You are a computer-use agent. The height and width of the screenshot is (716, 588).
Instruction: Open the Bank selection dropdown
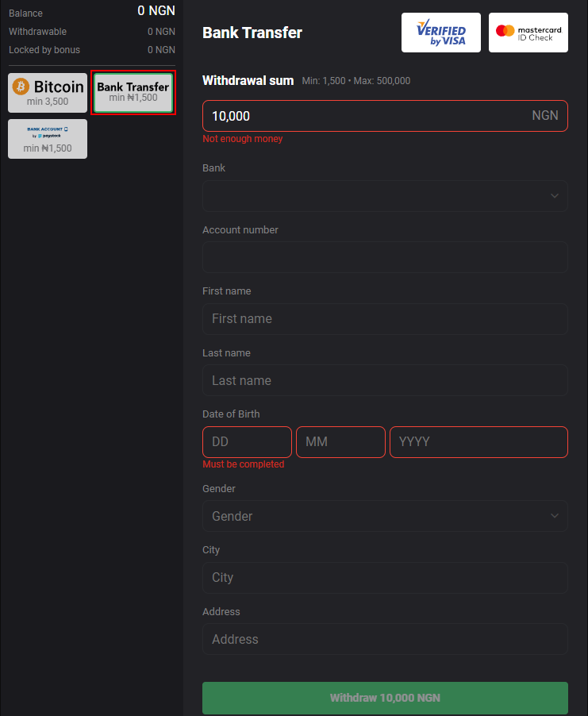click(385, 195)
